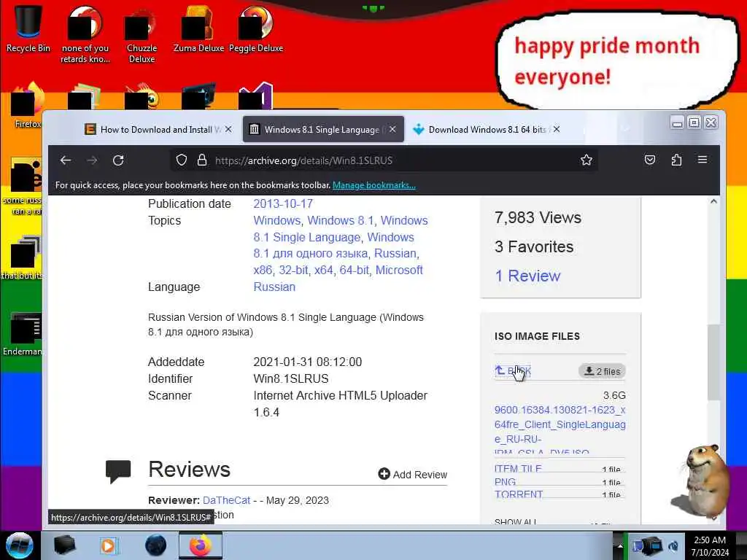
Task: Open the 2013-10-17 publication date link
Action: coord(283,204)
